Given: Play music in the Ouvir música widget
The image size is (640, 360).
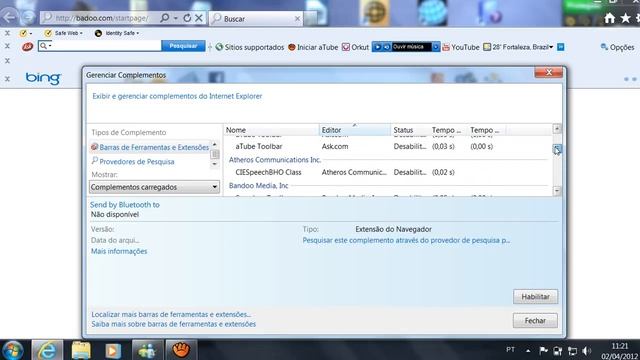Looking at the screenshot, I should click(378, 47).
